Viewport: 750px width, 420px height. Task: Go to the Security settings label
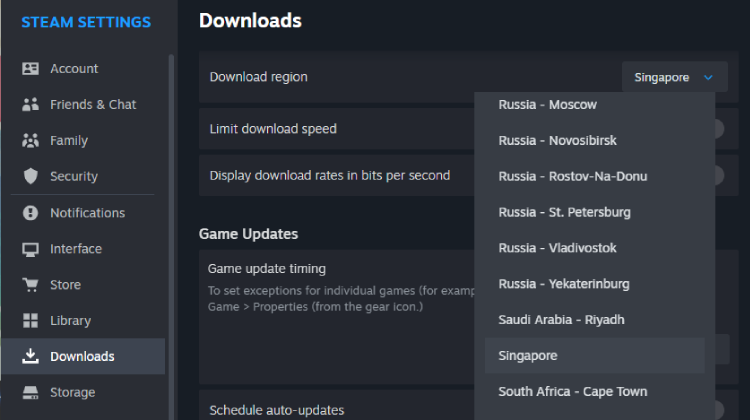(x=74, y=177)
